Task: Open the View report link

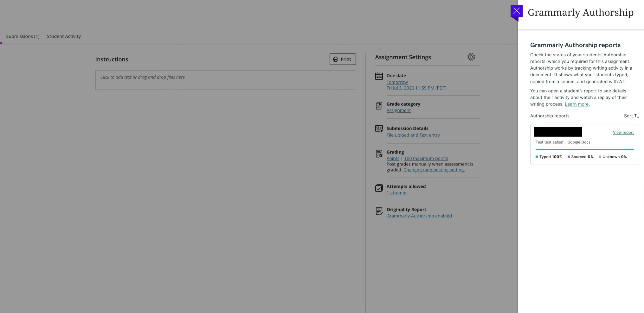Action: tap(623, 133)
